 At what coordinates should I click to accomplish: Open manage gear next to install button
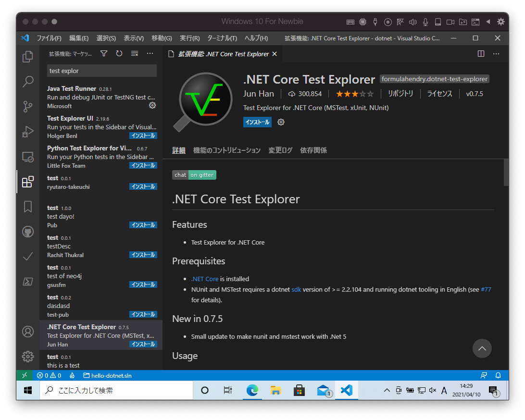coord(281,122)
